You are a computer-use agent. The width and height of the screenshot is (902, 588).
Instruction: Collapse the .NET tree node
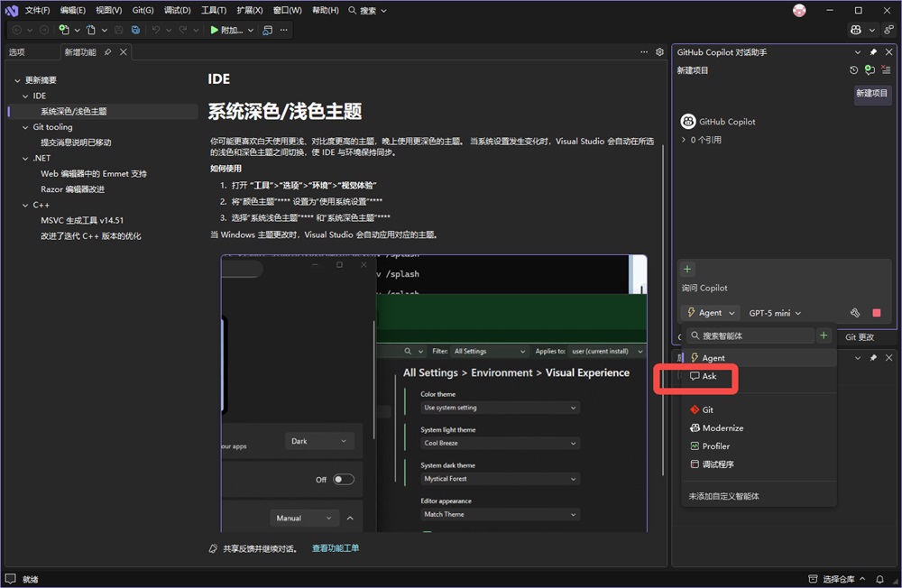25,158
